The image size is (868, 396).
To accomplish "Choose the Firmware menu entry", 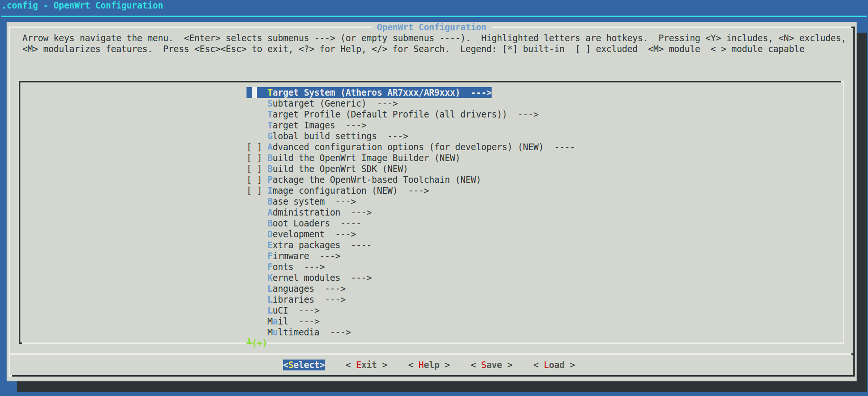I will pos(304,256).
